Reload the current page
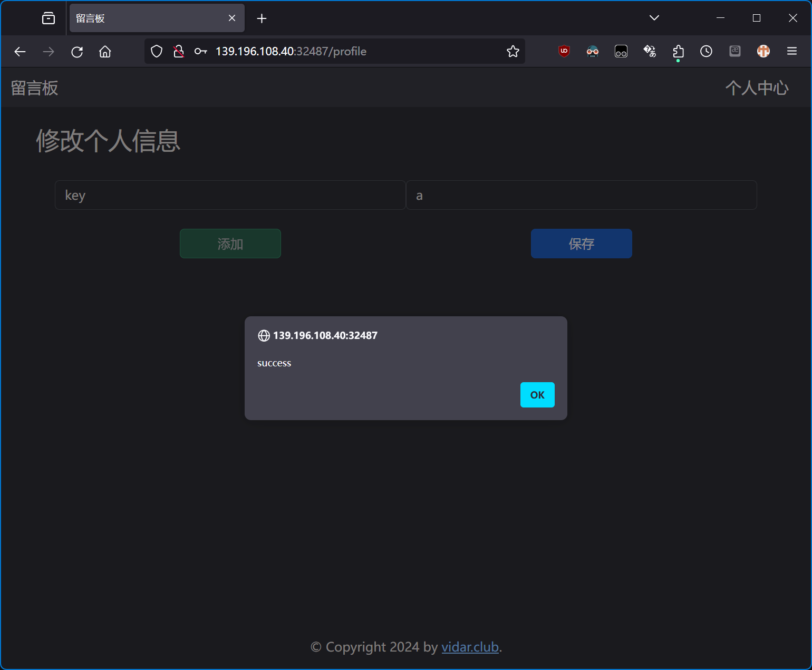Image resolution: width=812 pixels, height=670 pixels. pyautogui.click(x=77, y=52)
